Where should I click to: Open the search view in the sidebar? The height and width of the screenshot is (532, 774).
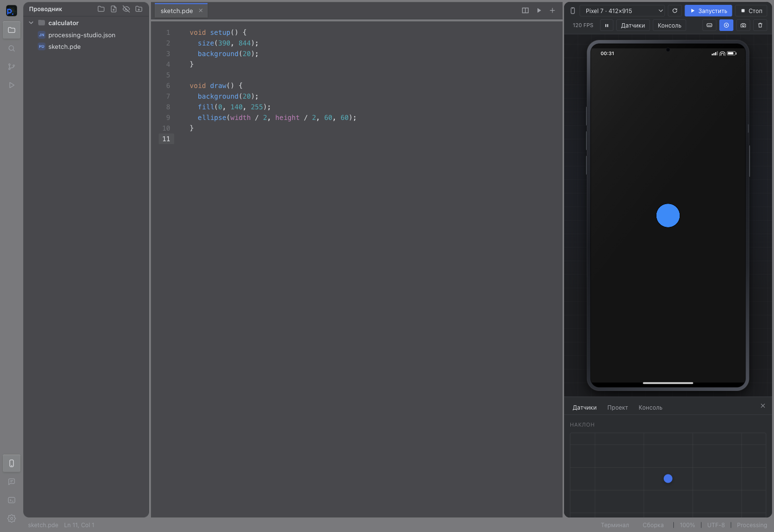tap(12, 48)
